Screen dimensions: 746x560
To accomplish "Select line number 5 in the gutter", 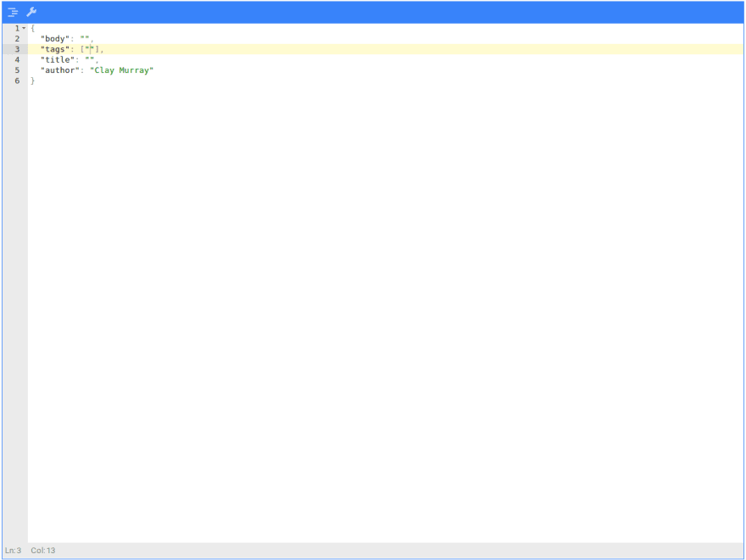I will pyautogui.click(x=17, y=69).
